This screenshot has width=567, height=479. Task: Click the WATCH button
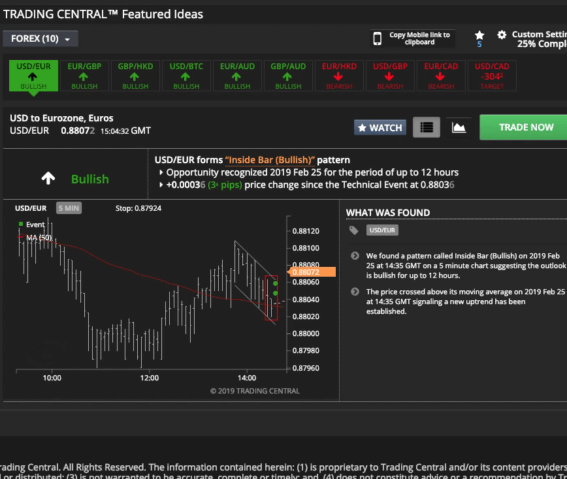click(380, 128)
